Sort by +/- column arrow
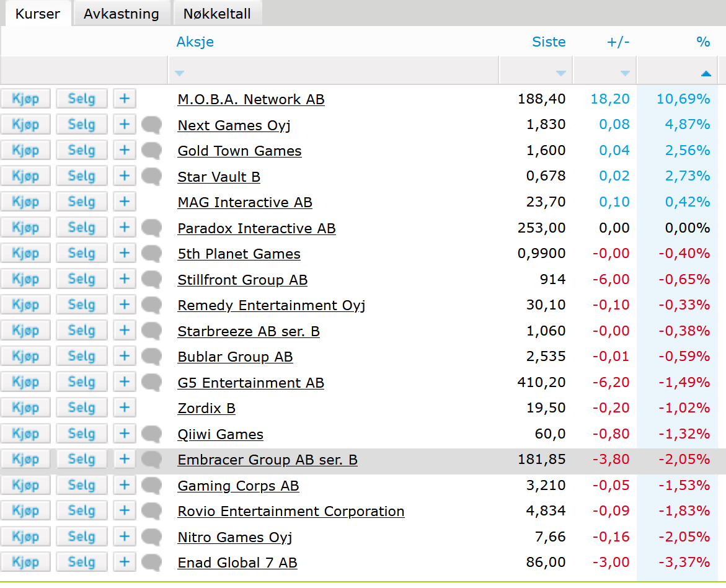 [x=625, y=73]
